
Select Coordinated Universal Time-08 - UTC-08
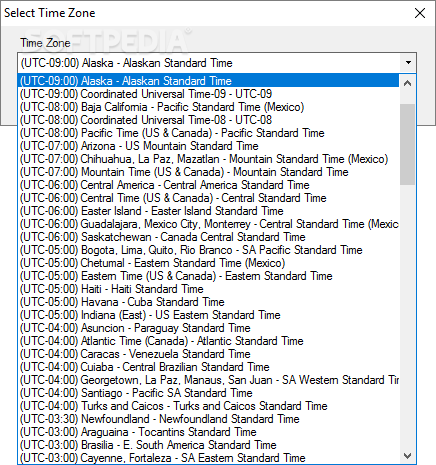coord(209,120)
